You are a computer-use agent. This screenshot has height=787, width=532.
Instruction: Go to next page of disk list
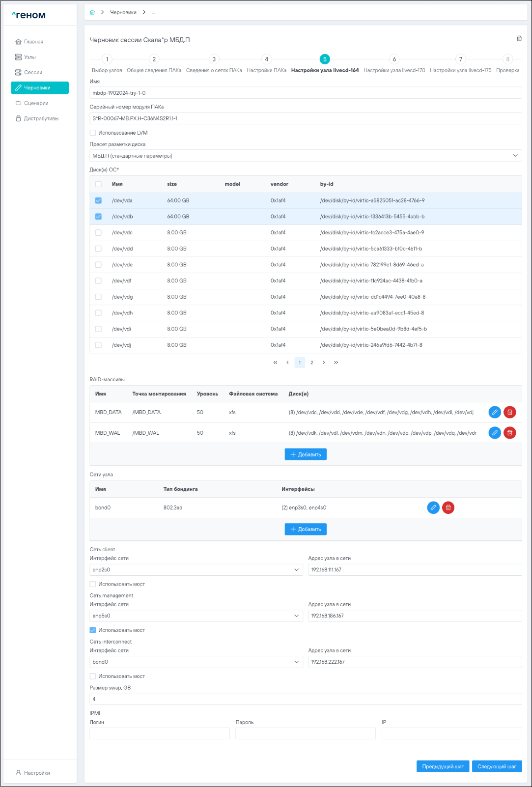(x=324, y=363)
